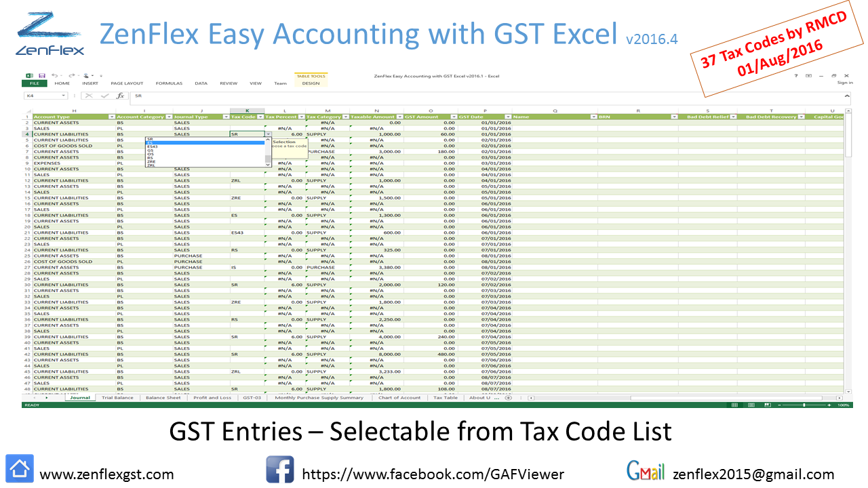Open Tax Category column filter dropdown
Image resolution: width=868 pixels, height=488 pixels.
tap(346, 117)
